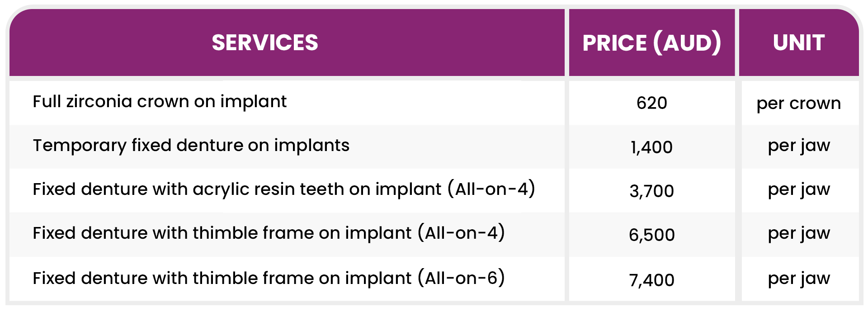Click thimble frame All-on-4 service

click(x=269, y=233)
